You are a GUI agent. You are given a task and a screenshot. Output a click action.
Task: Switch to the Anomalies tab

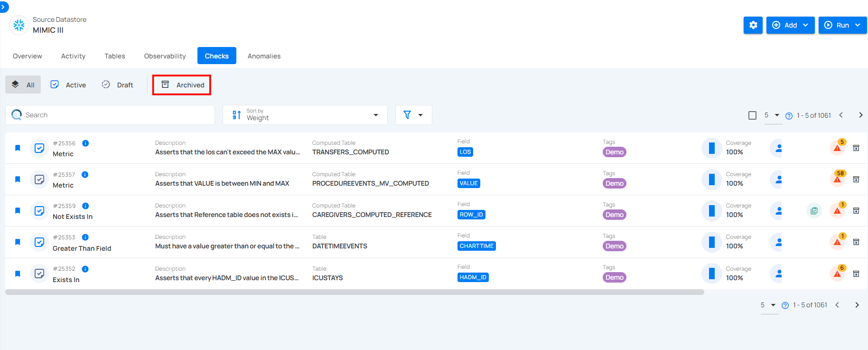coord(264,56)
